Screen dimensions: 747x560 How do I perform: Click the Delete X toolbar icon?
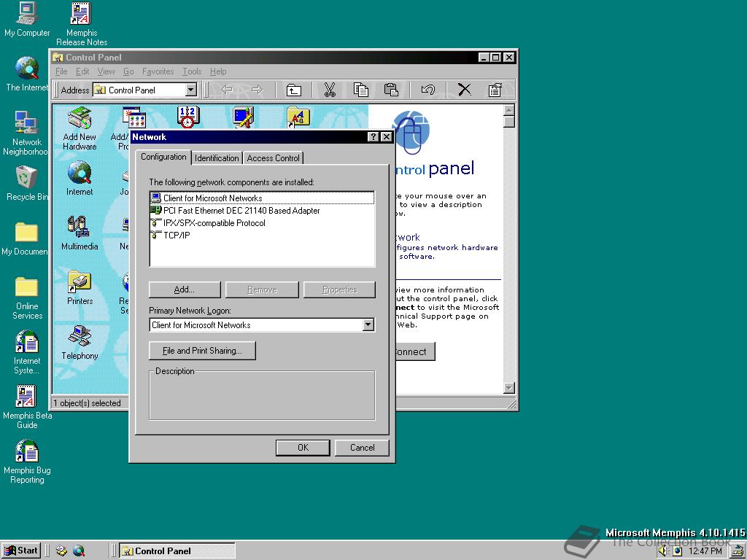tap(465, 90)
